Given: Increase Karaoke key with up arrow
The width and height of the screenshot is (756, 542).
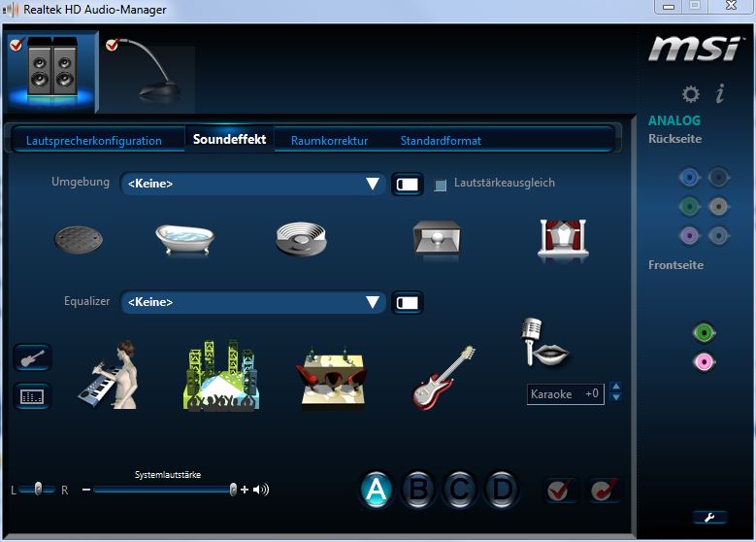Looking at the screenshot, I should click(x=615, y=387).
